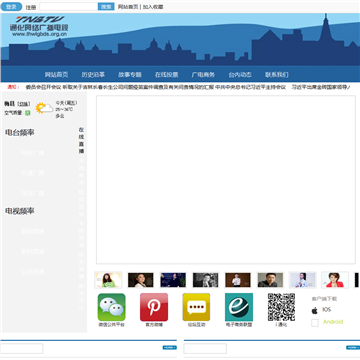360x360 pixels.
Task: Click the green air quality badge
Action: pyautogui.click(x=28, y=113)
